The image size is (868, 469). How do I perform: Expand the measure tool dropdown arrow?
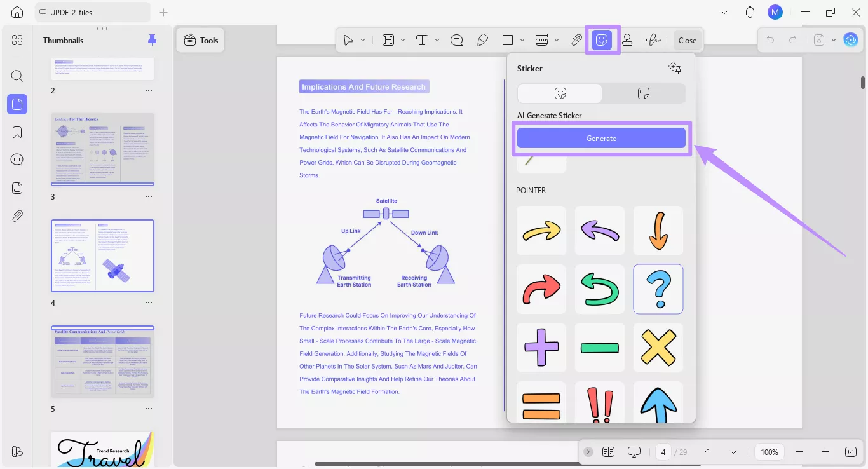(x=557, y=40)
